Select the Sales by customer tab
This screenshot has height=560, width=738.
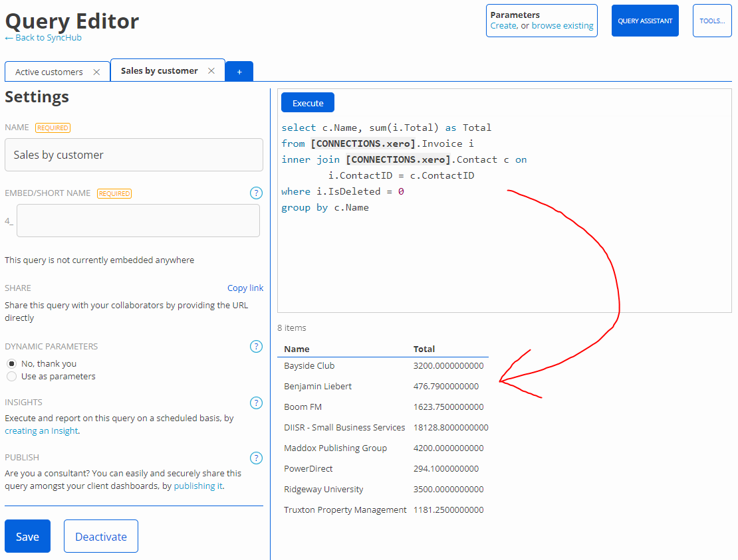pyautogui.click(x=159, y=70)
